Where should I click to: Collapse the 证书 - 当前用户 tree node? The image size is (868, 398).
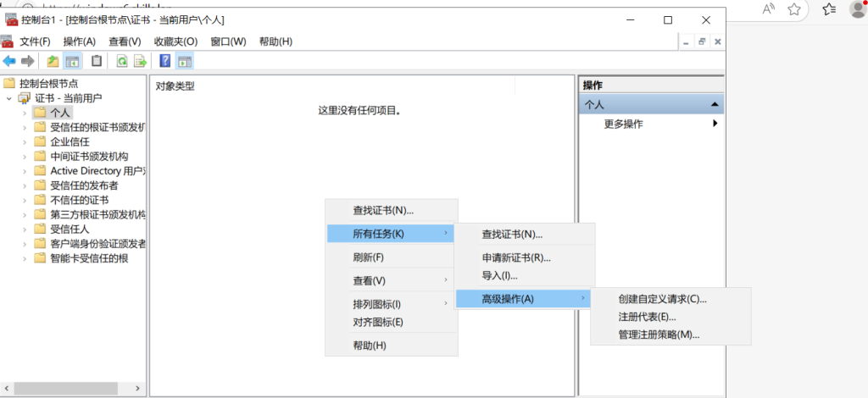8,98
